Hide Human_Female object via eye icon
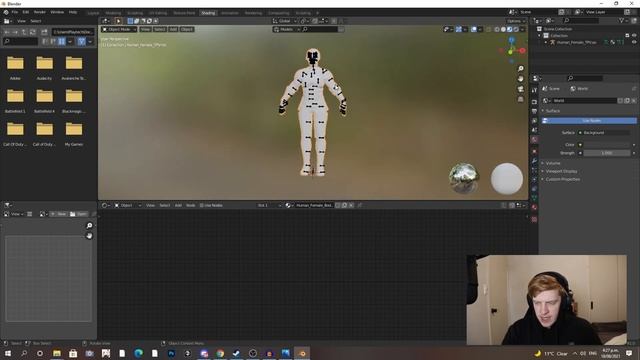This screenshot has height=360, width=640. [634, 42]
